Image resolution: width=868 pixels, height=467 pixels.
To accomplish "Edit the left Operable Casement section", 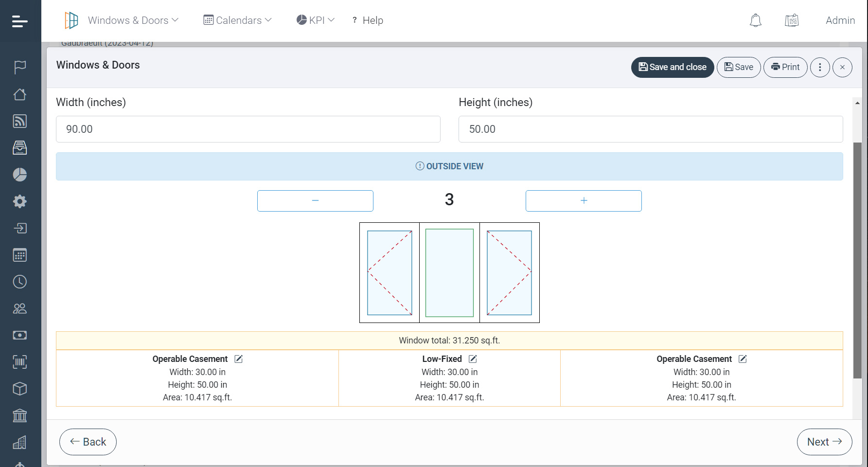I will tap(239, 359).
